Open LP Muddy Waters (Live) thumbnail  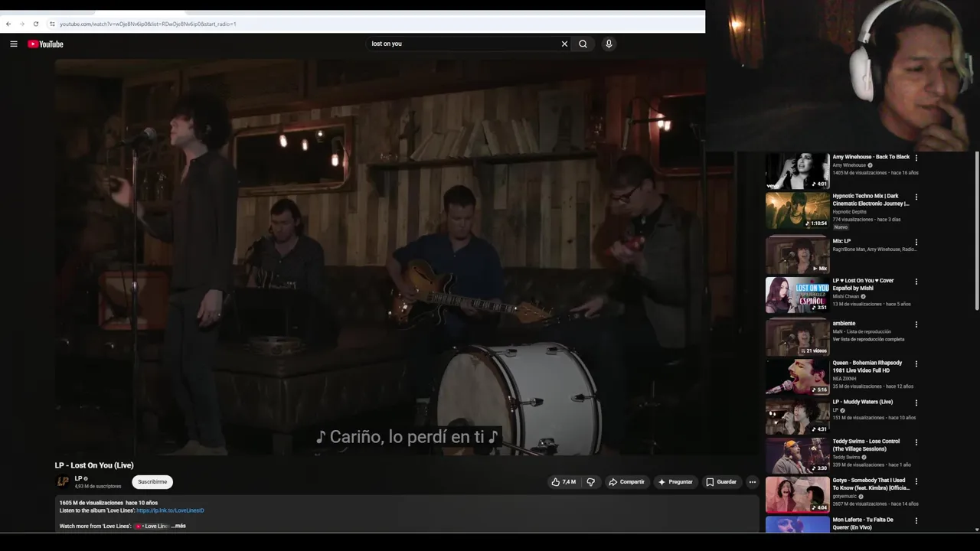point(797,416)
